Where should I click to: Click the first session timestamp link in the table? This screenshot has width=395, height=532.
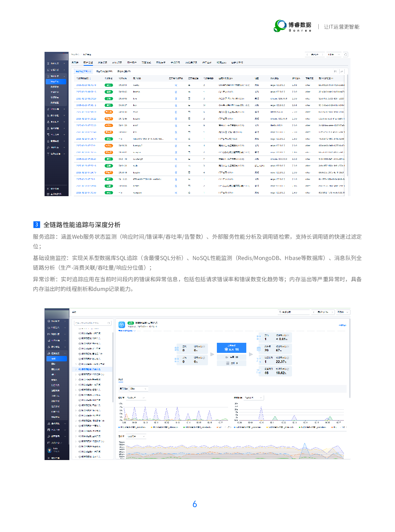86,85
